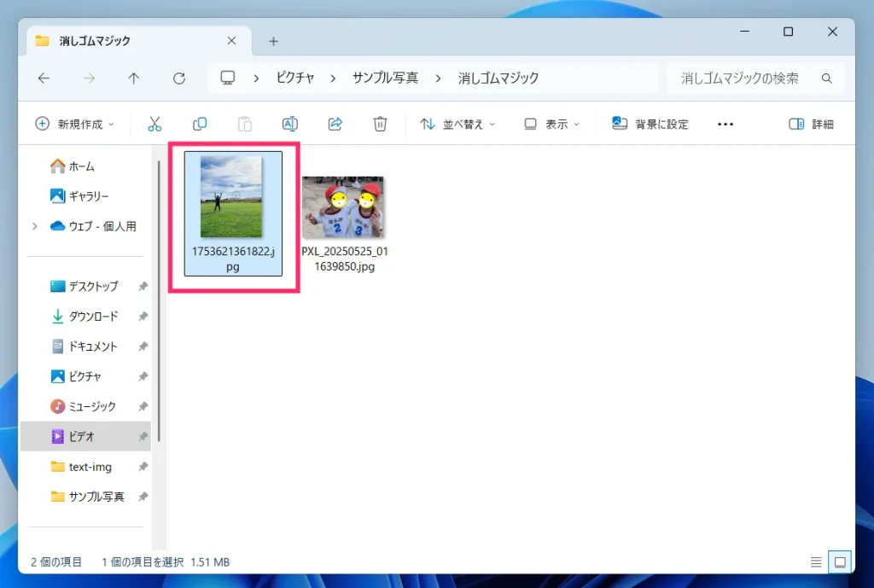Click the sidebar vertical scrollbar

pos(159,301)
